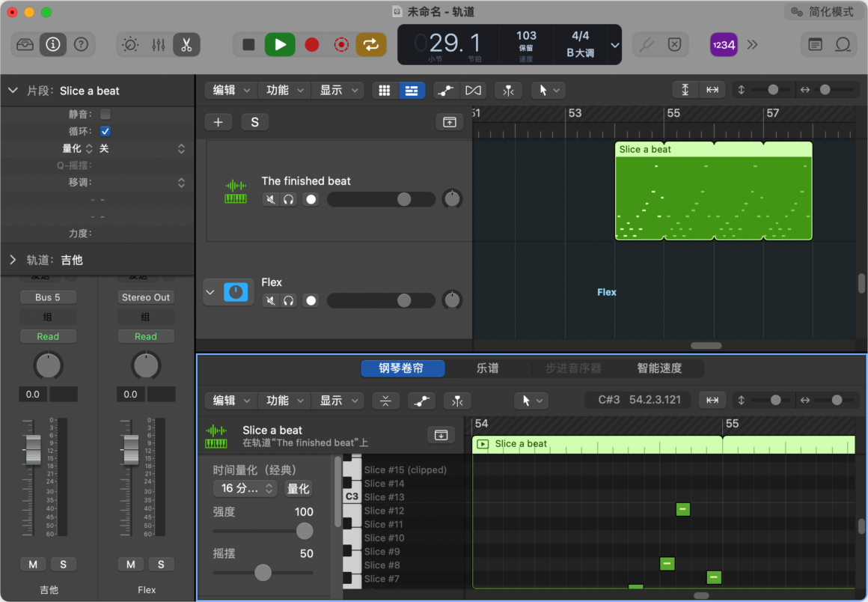The image size is (868, 602).
Task: Click the 量化 button in piano roll
Action: pyautogui.click(x=298, y=488)
